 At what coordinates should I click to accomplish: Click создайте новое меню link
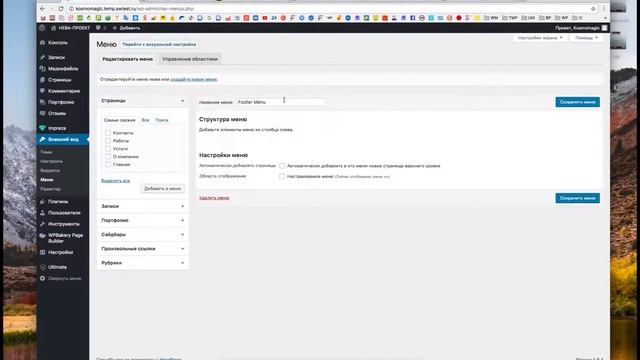point(193,79)
